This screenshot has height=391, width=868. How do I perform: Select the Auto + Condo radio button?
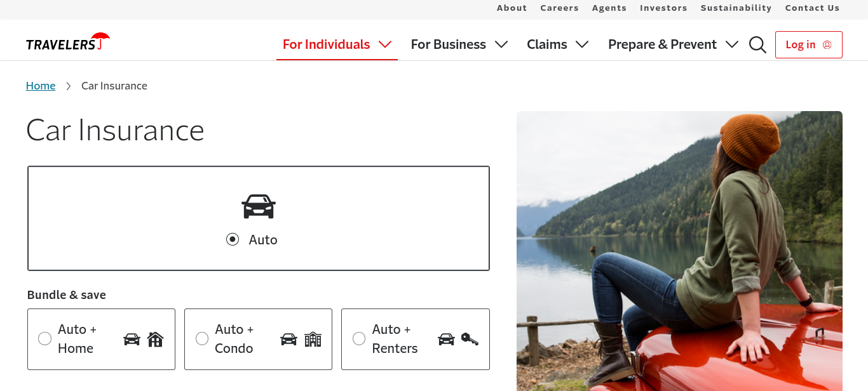coord(201,339)
